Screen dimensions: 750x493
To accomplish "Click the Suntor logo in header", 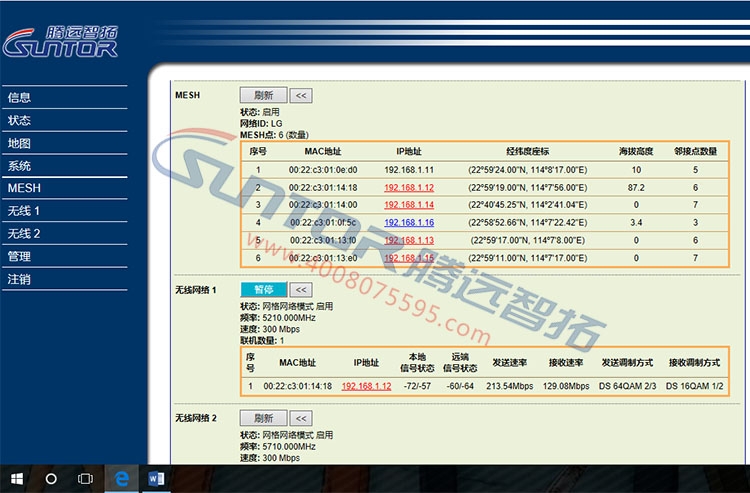I will [x=62, y=40].
